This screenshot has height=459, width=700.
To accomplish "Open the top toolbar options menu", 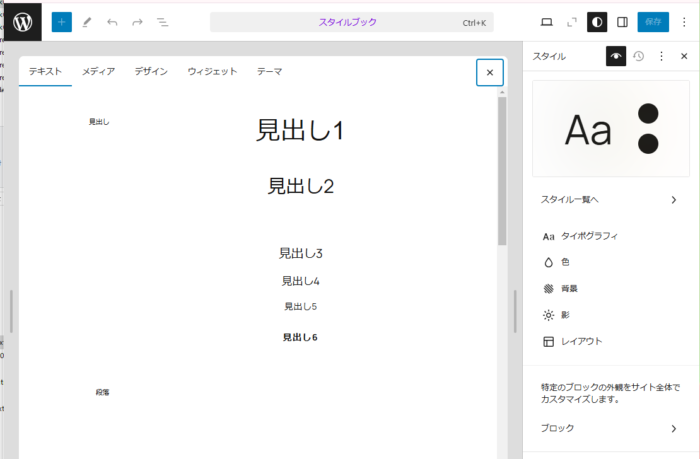I will (684, 22).
